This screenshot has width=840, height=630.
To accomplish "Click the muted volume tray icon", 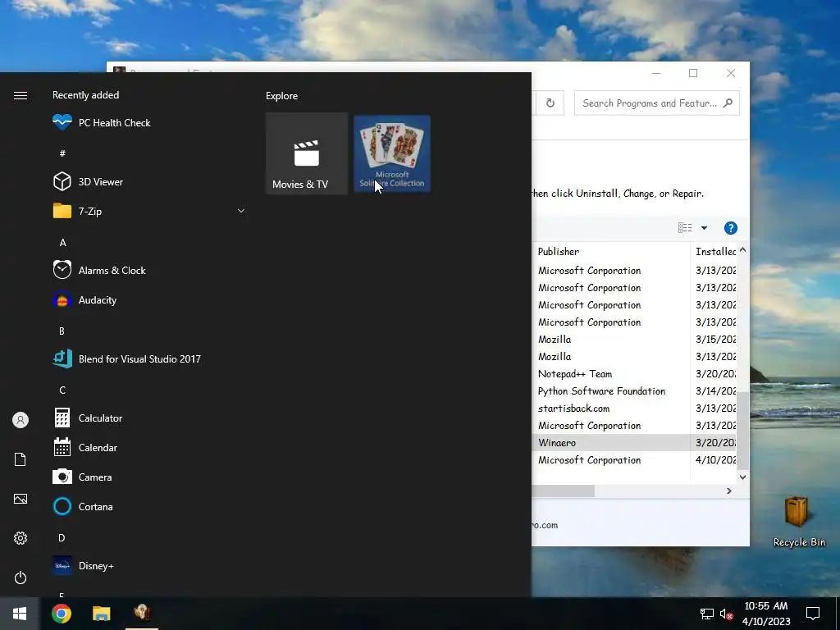I will coord(727,614).
